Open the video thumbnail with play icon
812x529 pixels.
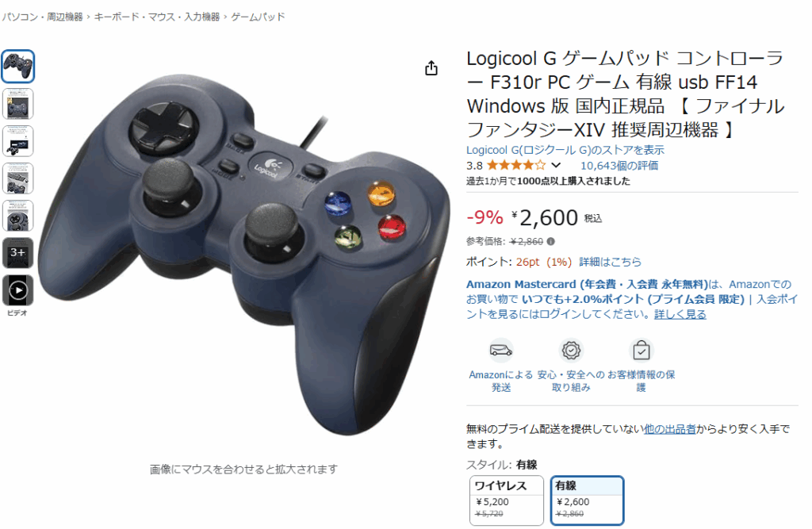[18, 290]
